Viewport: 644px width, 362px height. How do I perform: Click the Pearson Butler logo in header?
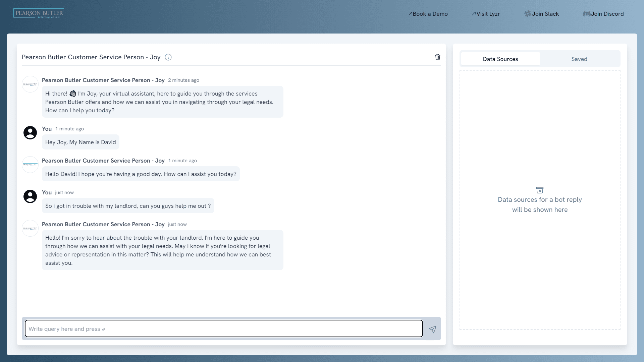coord(39,13)
